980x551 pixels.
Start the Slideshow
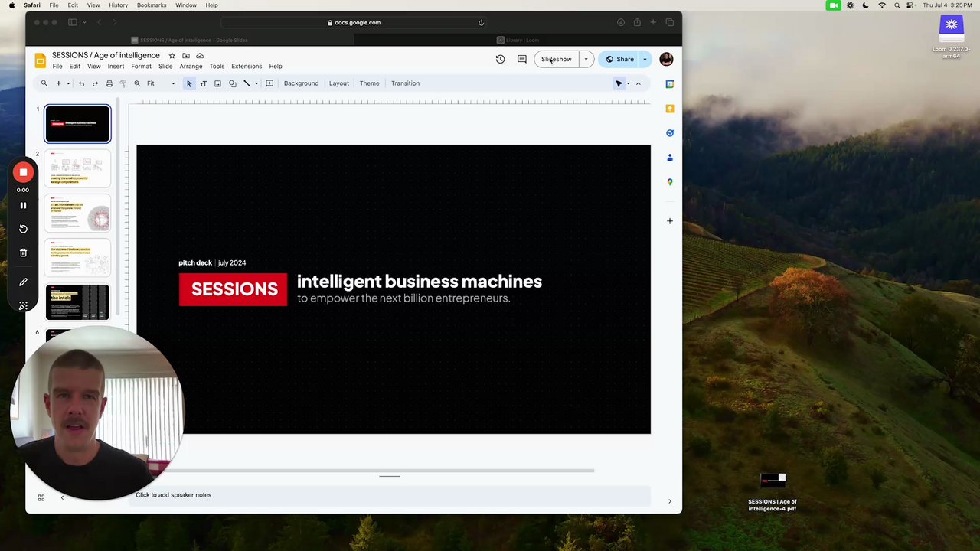click(x=557, y=59)
